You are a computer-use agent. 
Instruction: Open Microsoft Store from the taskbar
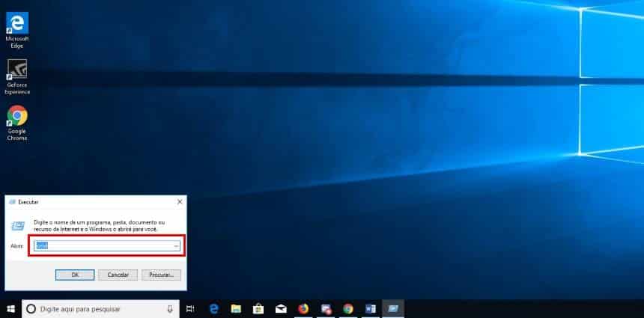click(x=258, y=308)
